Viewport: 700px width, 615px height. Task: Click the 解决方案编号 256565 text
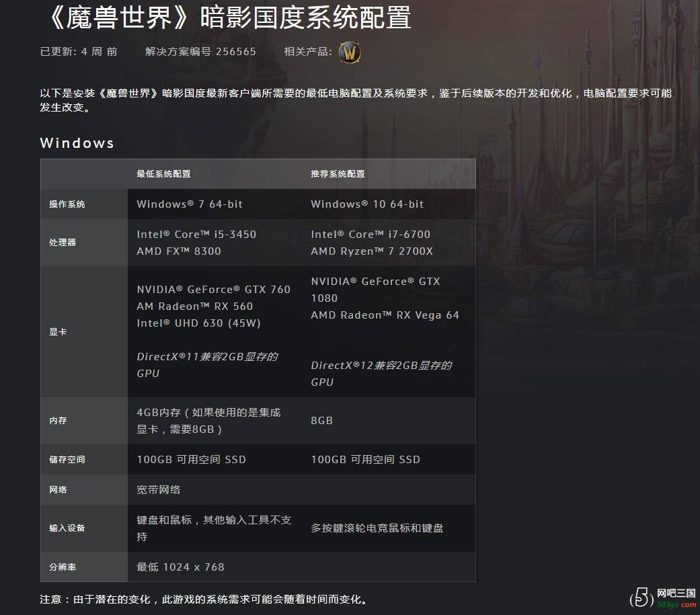(200, 52)
